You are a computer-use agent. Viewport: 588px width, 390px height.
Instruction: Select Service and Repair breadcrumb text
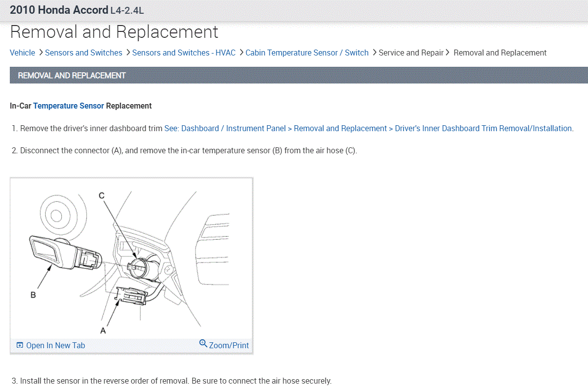pyautogui.click(x=411, y=53)
